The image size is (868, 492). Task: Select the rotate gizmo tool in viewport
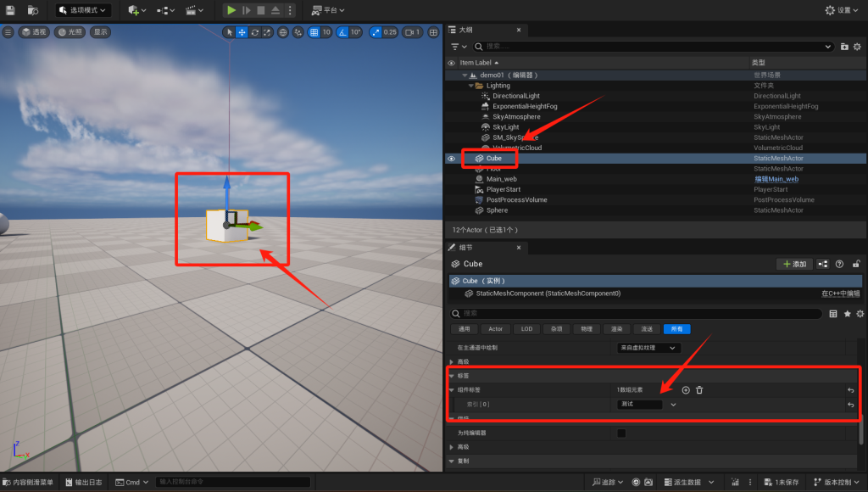click(x=254, y=32)
